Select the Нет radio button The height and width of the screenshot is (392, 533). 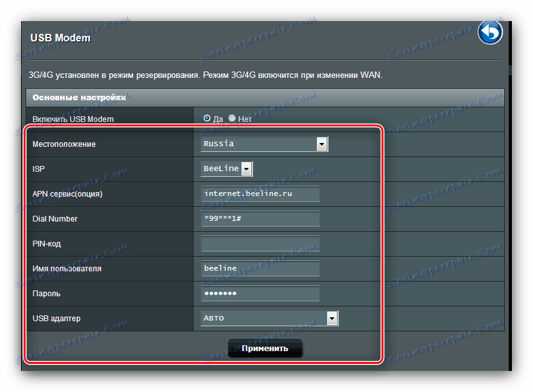(231, 118)
